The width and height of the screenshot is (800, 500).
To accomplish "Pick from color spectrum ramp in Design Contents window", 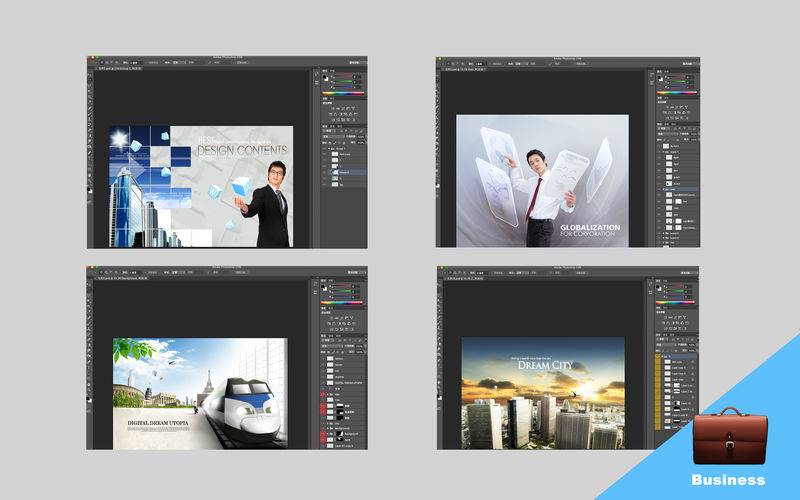I will tap(343, 93).
